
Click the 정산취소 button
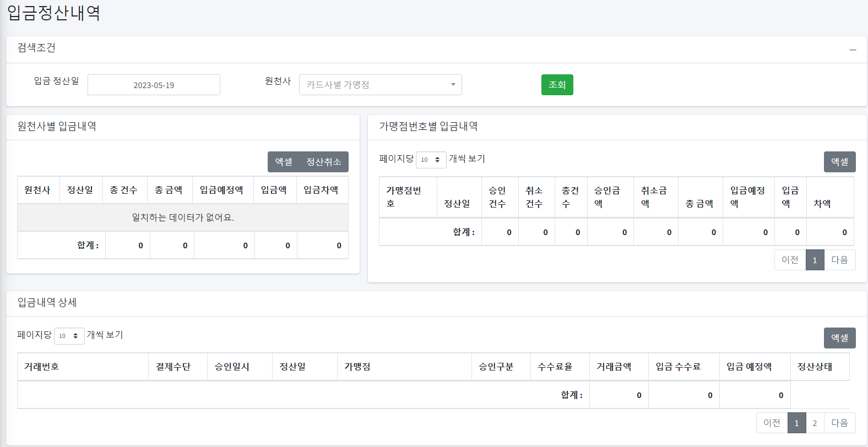tap(324, 162)
